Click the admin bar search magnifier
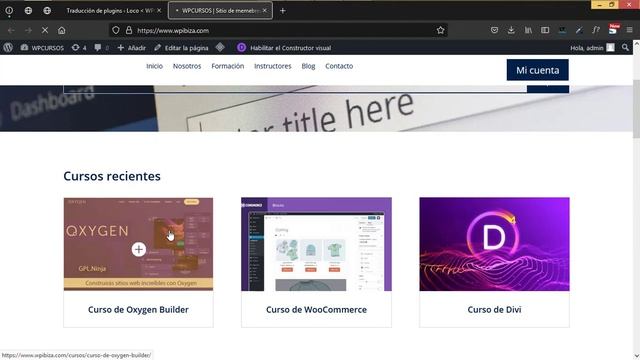 (625, 48)
